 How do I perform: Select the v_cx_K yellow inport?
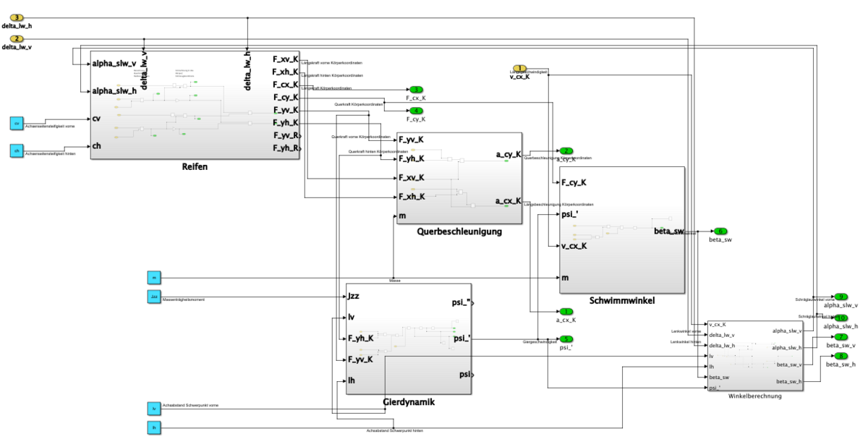coord(519,69)
